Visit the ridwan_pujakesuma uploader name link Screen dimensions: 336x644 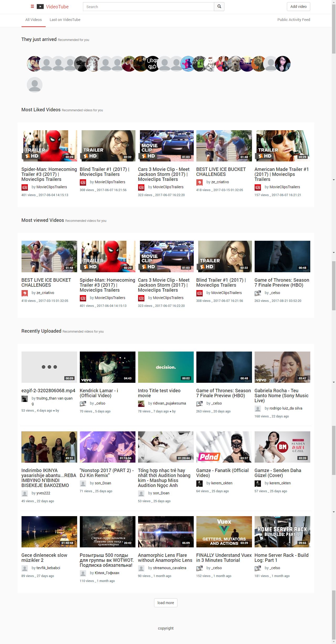click(x=170, y=403)
